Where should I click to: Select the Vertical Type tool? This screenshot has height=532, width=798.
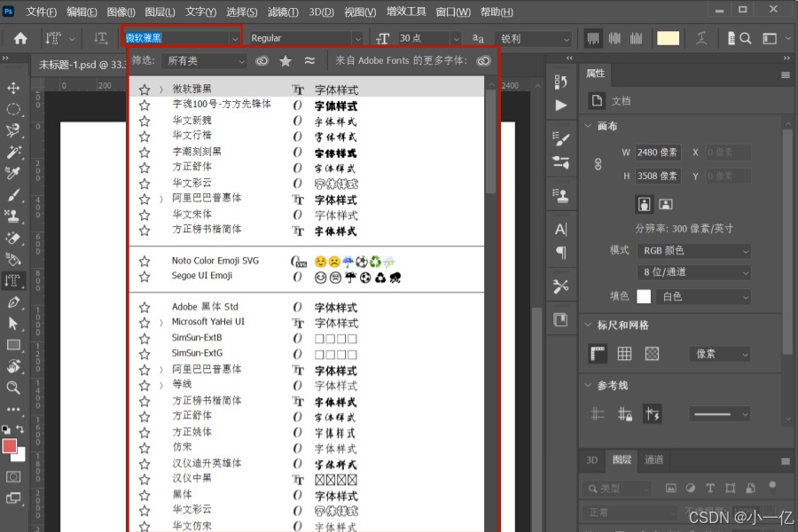pyautogui.click(x=13, y=280)
